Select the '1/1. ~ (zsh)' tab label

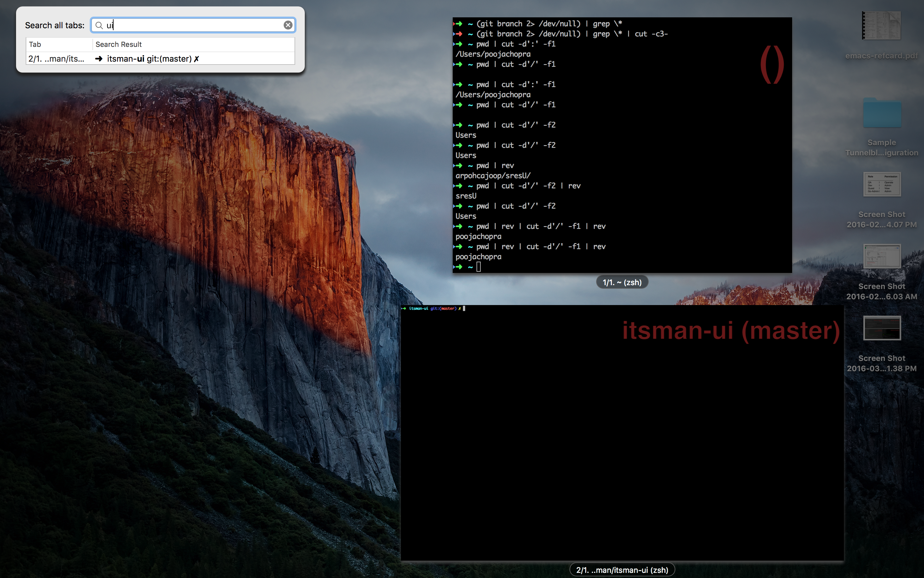(622, 282)
